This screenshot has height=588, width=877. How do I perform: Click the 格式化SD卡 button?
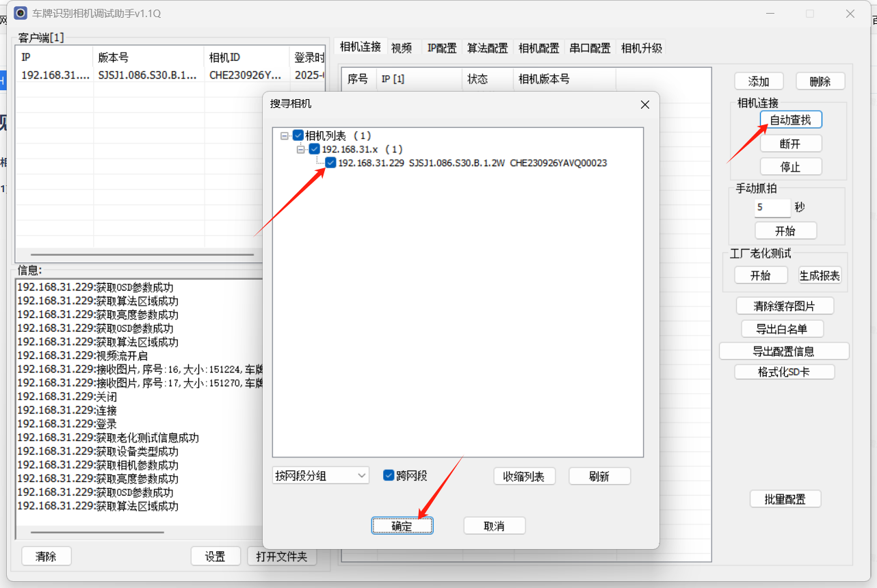point(785,372)
